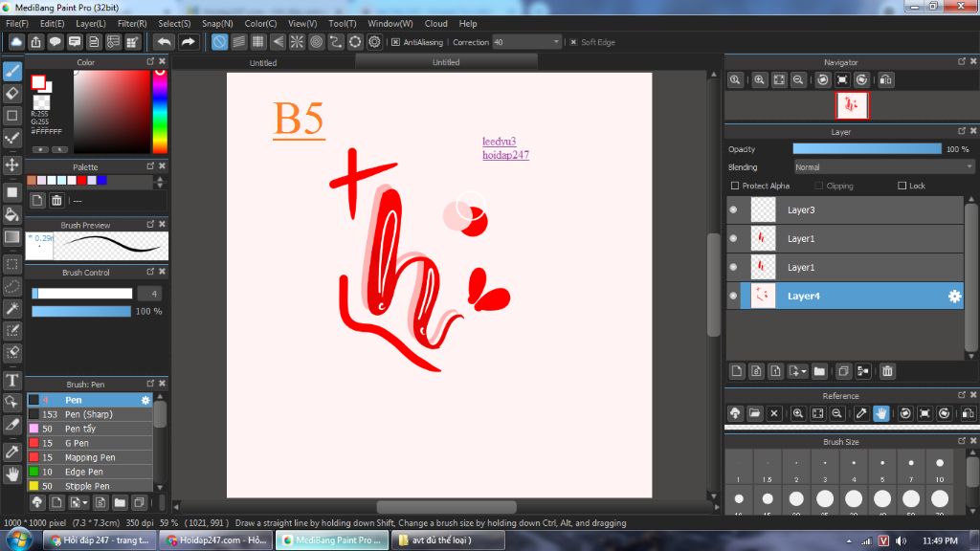Pick the blue swatch in Palette
The width and height of the screenshot is (980, 551).
(x=101, y=181)
